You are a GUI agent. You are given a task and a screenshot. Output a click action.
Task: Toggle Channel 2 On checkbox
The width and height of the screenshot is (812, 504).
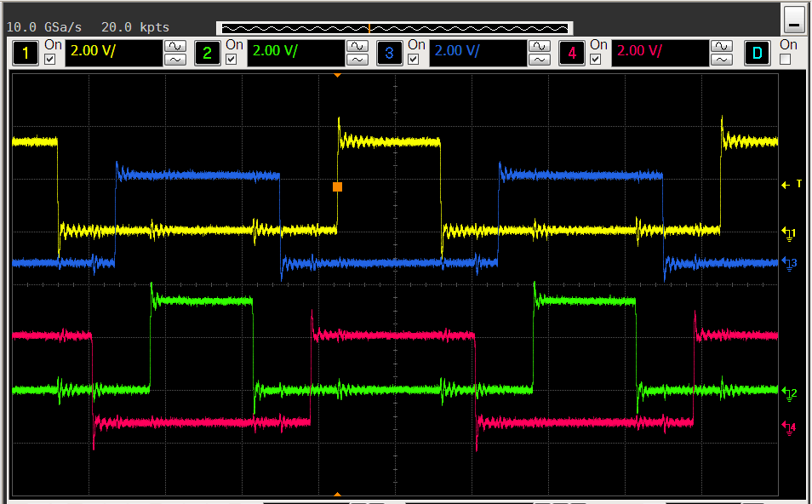(230, 60)
